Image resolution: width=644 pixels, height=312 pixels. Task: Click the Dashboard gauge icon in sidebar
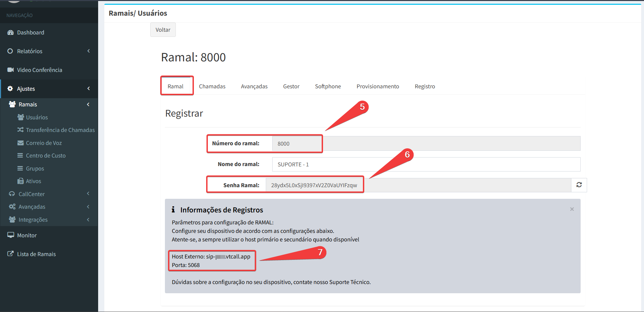11,32
